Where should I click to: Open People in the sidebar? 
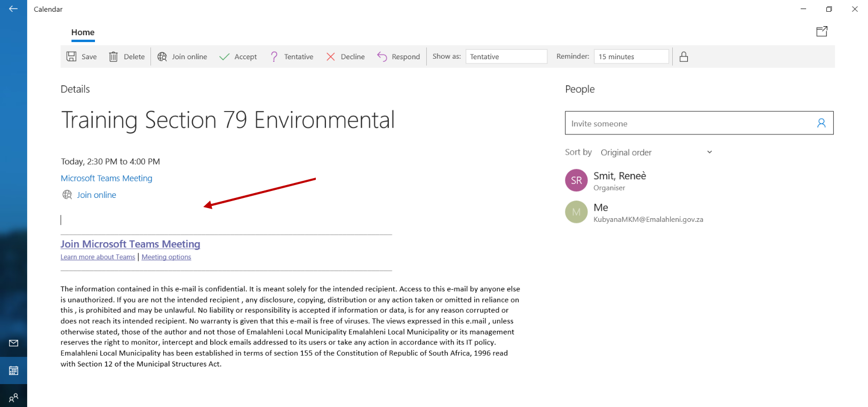tap(13, 397)
